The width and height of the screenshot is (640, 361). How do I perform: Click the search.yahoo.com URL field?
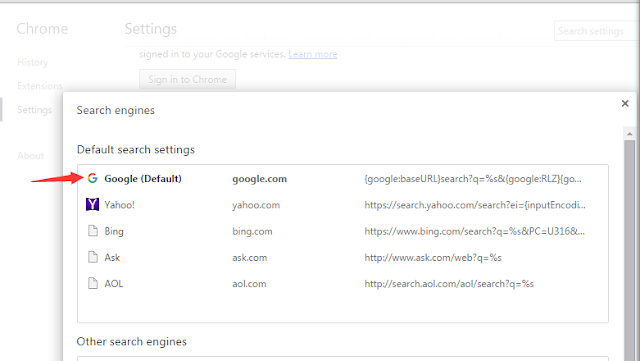coord(475,205)
